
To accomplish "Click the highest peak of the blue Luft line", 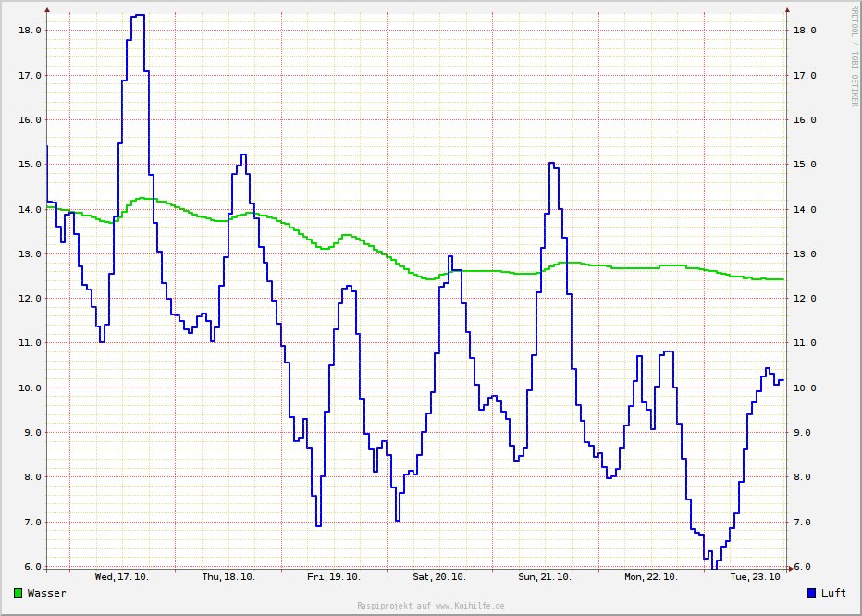I will click(x=139, y=16).
